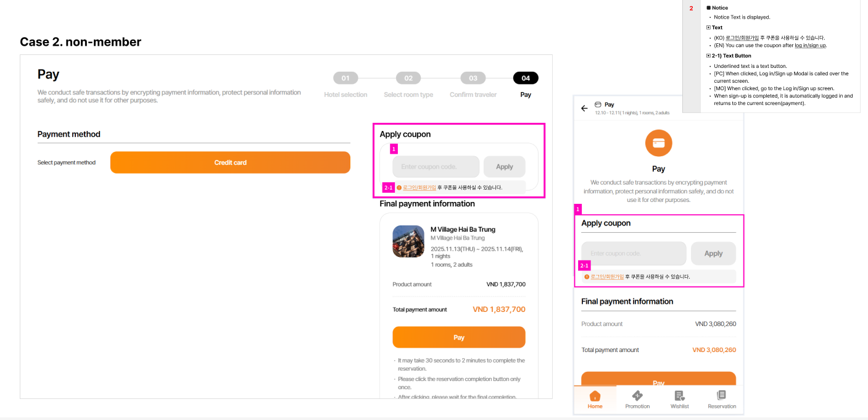Open Home in the mobile bottom navigation
Viewport: 868px width, 420px height.
point(595,400)
